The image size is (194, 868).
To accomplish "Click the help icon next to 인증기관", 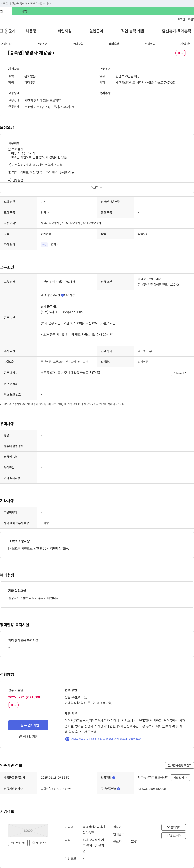I will tap(113, 778).
